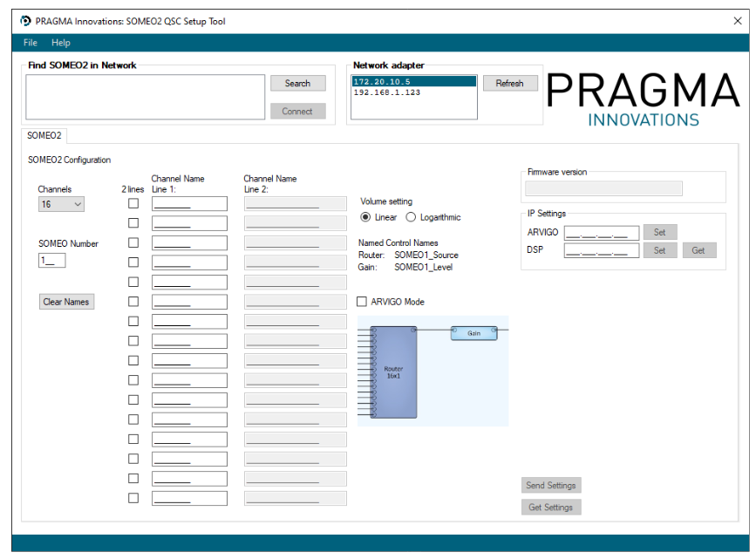Click the Search button to find SOMEO2
This screenshot has height=559, width=756.
pos(297,84)
